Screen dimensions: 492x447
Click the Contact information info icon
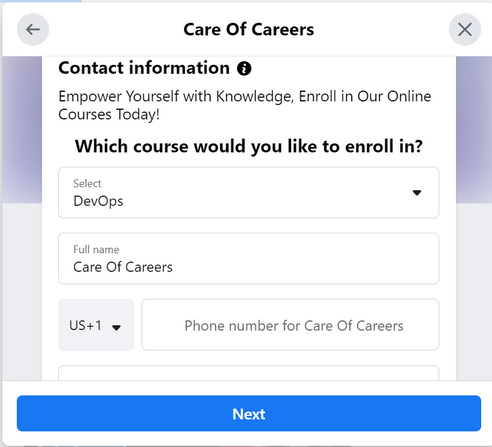pos(244,69)
